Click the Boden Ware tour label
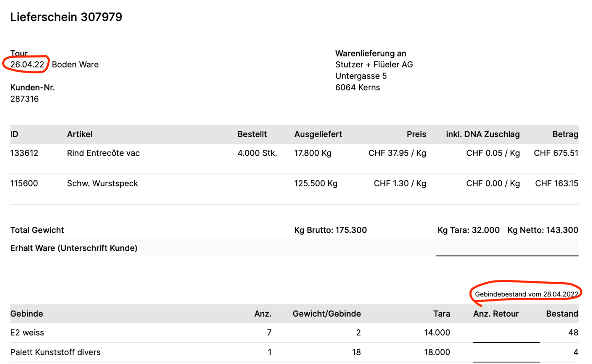Screen dimensions: 592x364 pyautogui.click(x=75, y=65)
